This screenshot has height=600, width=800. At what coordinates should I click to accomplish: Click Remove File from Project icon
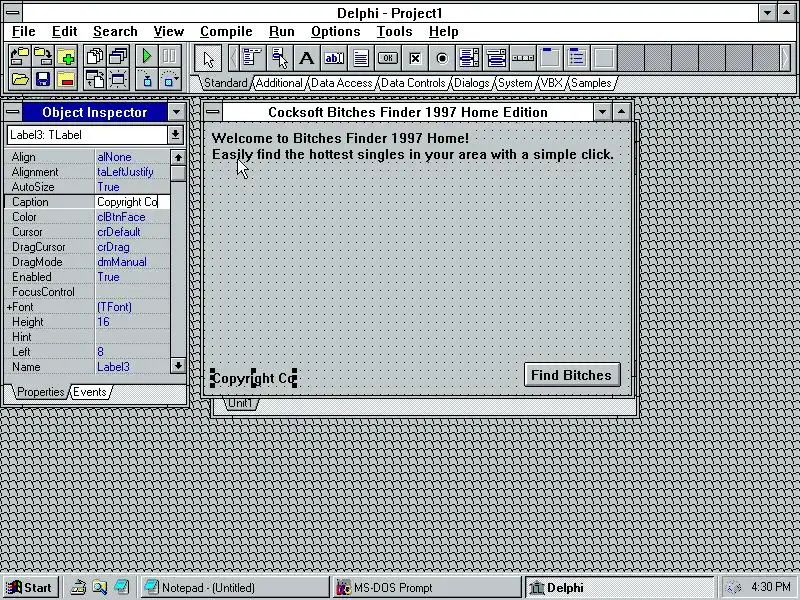(66, 79)
